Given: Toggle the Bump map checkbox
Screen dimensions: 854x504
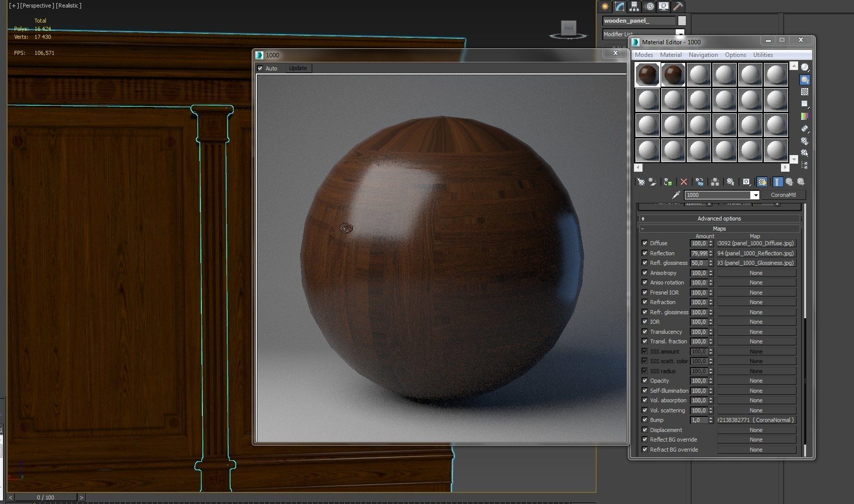Looking at the screenshot, I should pos(645,420).
